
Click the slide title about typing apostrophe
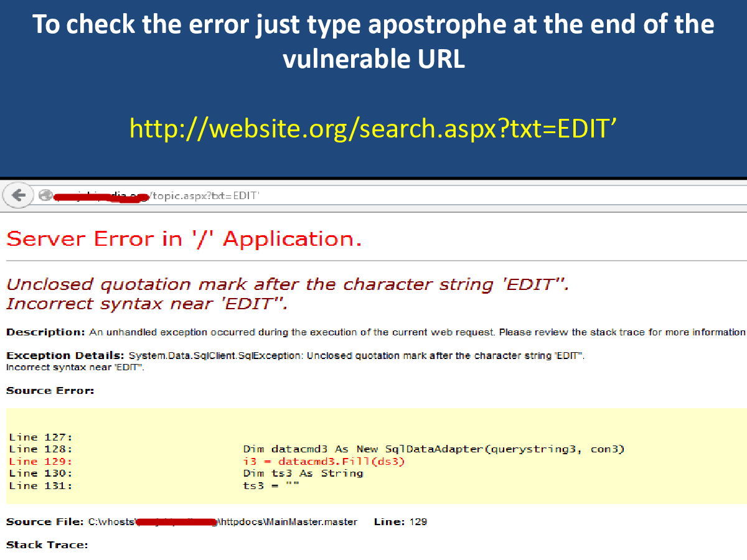[374, 40]
